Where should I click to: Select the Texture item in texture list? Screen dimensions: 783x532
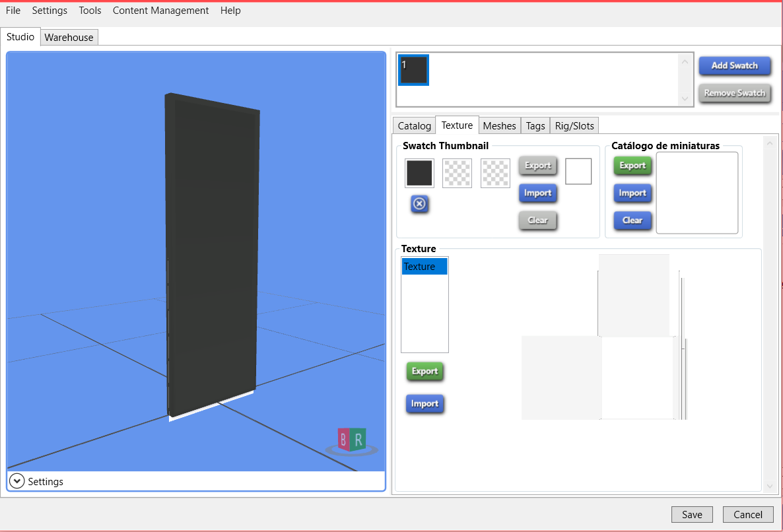424,267
